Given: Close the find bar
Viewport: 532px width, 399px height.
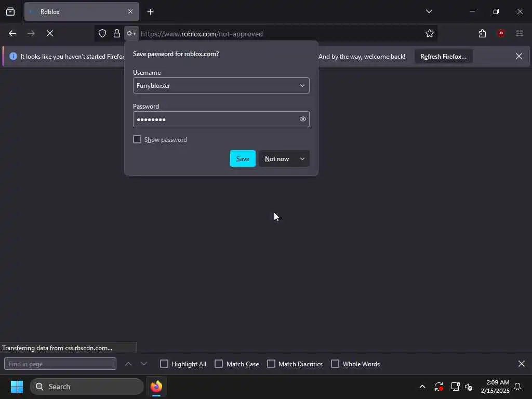Looking at the screenshot, I should click(522, 364).
